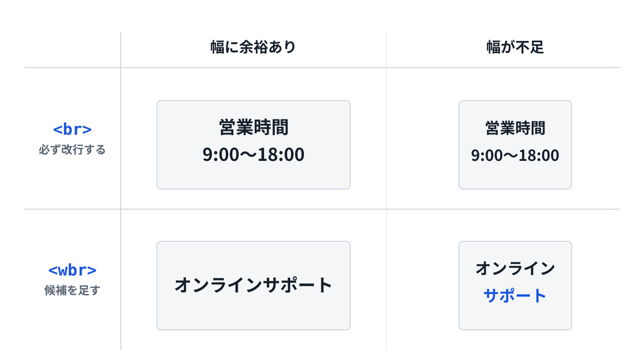
Task: Select the blue <br> tag label
Action: tap(72, 129)
